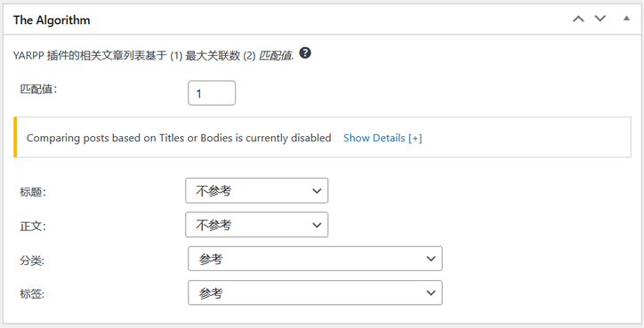644x328 pixels.
Task: Click the 匹配值: field label
Action: pos(38,89)
